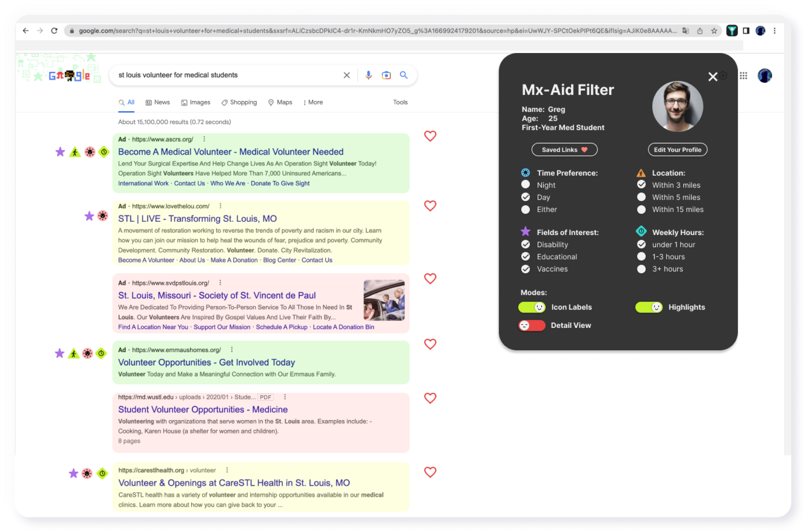The height and width of the screenshot is (532, 806).
Task: Click the green clock diamond beside ascrs.org result
Action: point(104,152)
